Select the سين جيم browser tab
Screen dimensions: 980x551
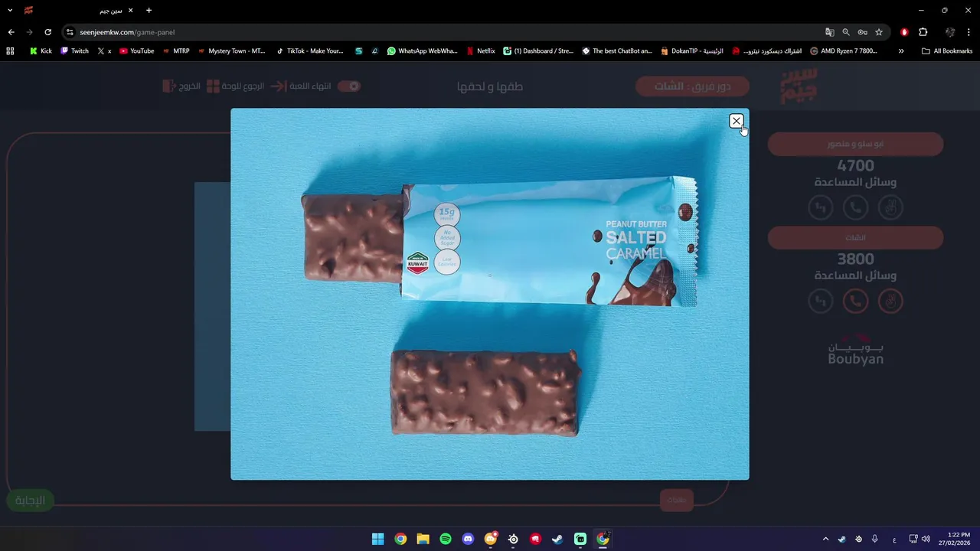[80, 11]
